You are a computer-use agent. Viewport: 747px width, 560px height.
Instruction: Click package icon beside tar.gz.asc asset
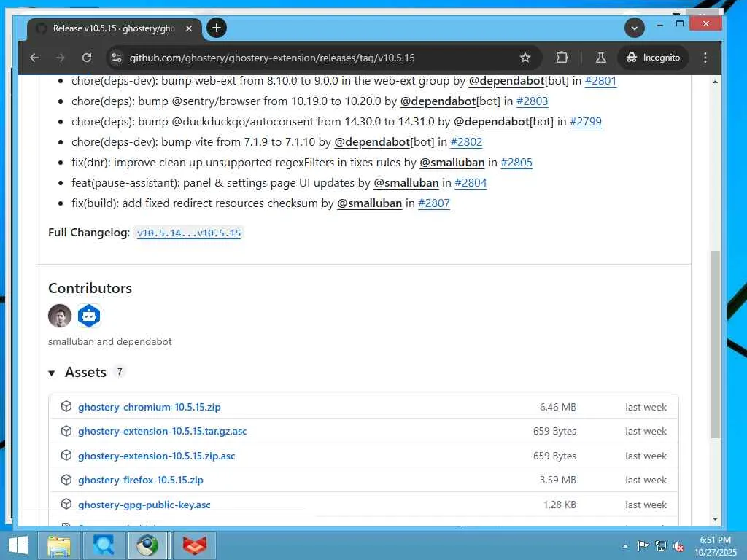(66, 431)
